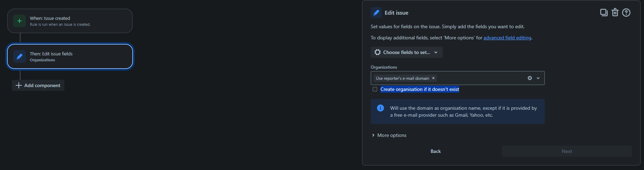Remove 'Use reporter's e-mail domain' tag

coord(433,78)
